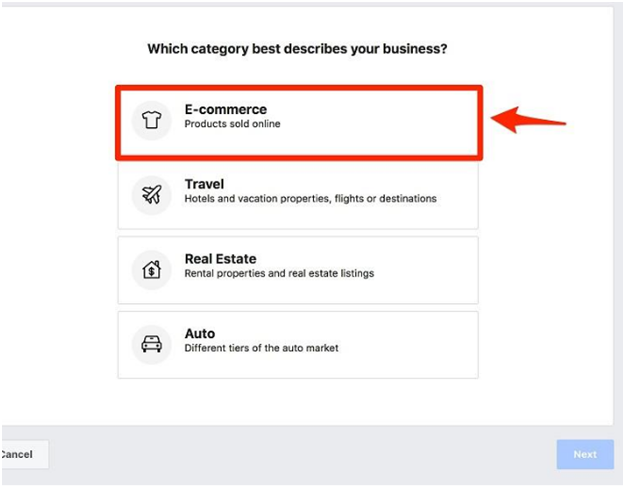Click the house Real Estate icon
Screen dimensions: 625x490
pos(152,269)
